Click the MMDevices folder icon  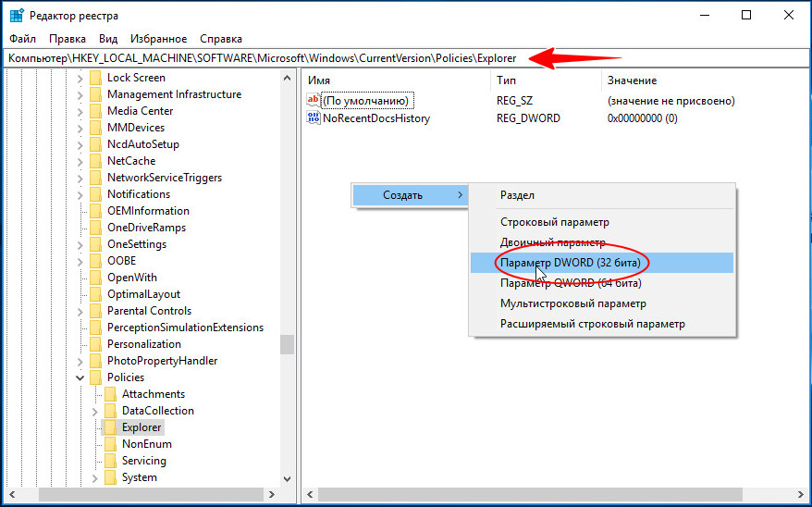click(x=96, y=128)
